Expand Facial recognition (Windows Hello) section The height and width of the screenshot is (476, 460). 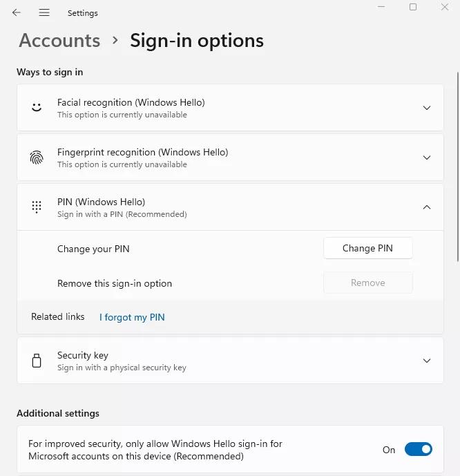coord(427,108)
